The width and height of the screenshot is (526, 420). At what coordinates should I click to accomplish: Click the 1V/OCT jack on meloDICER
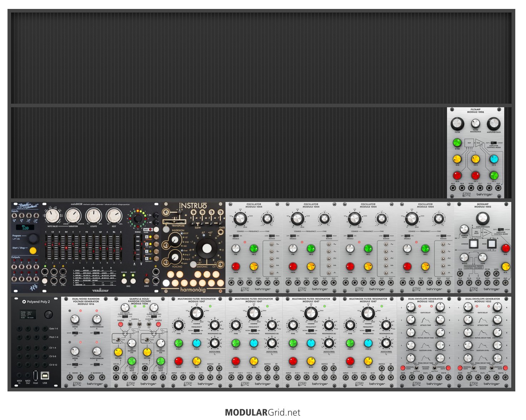[x=156, y=281]
